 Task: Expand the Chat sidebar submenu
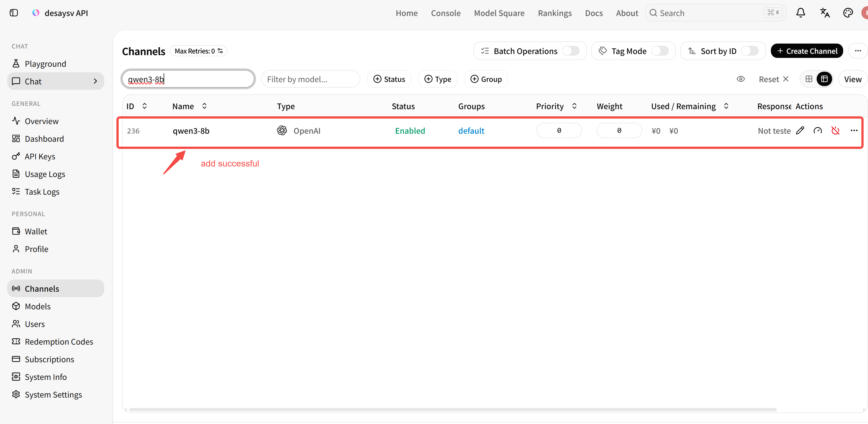(95, 81)
